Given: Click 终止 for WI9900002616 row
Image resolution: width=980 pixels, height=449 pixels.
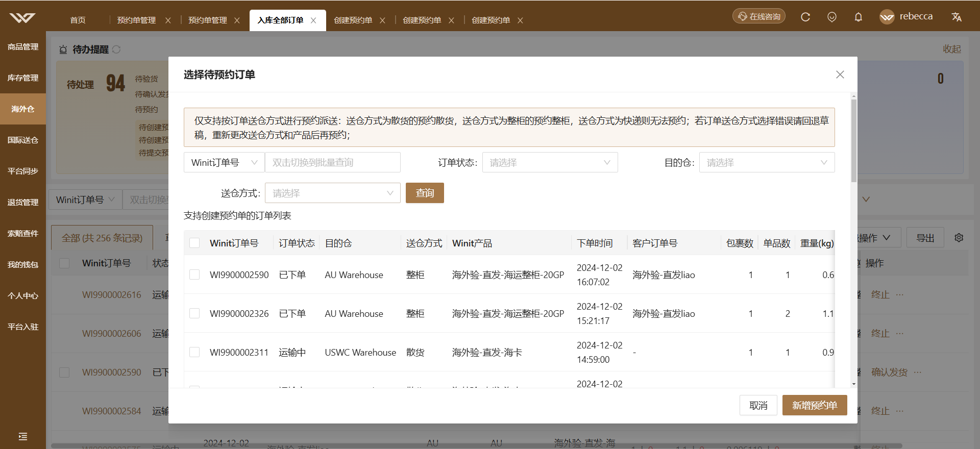Looking at the screenshot, I should 880,294.
